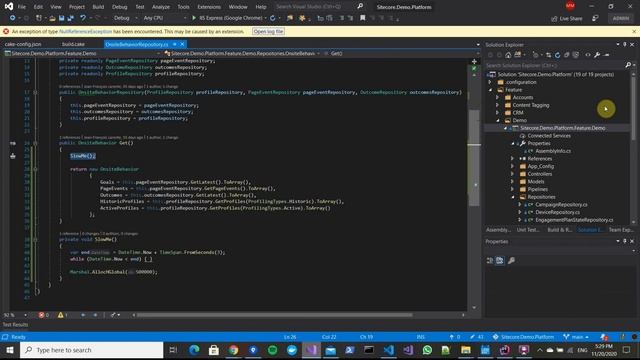The image size is (640, 360).
Task: Collapse the Feature folder
Action: tap(490, 90)
